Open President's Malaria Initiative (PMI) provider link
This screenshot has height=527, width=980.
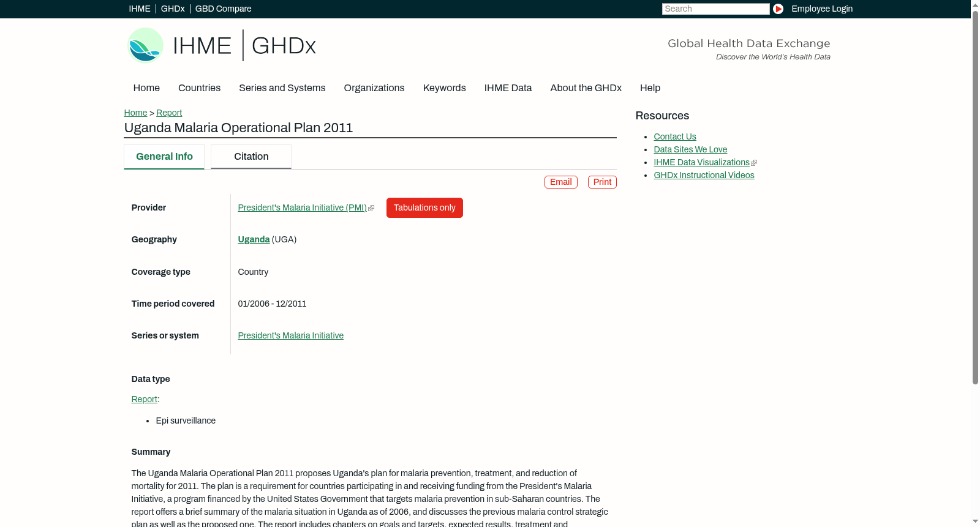pos(303,208)
